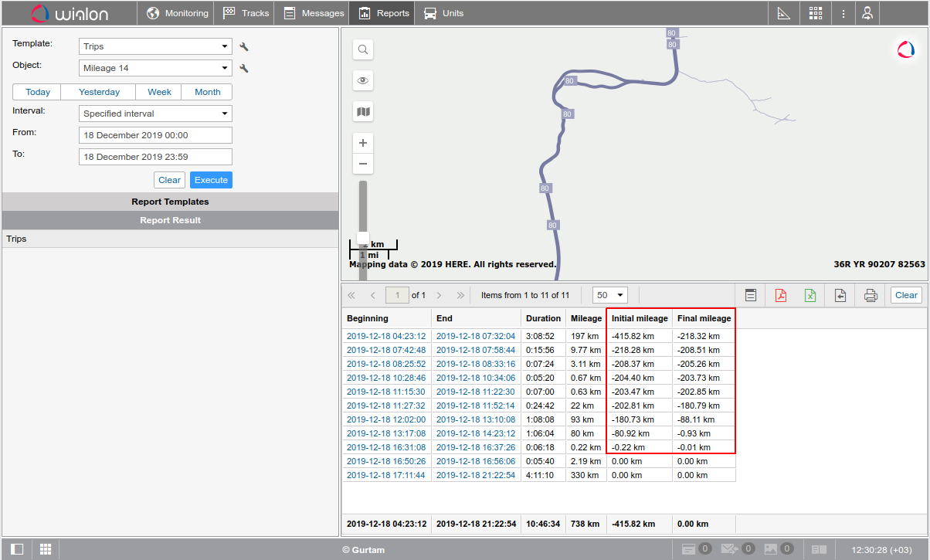Open the Template dropdown showing Trips
Screen dimensions: 930x560
155,46
